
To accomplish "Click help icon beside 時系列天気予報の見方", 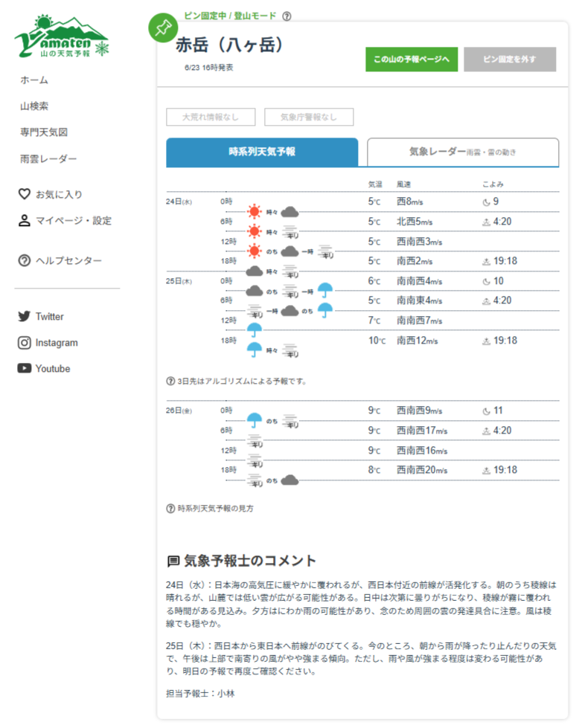I will [170, 509].
